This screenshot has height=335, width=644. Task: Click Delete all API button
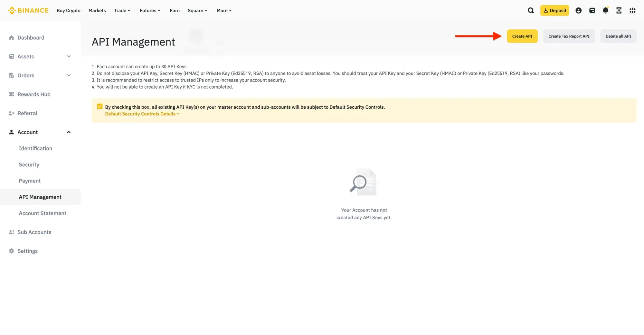tap(618, 36)
